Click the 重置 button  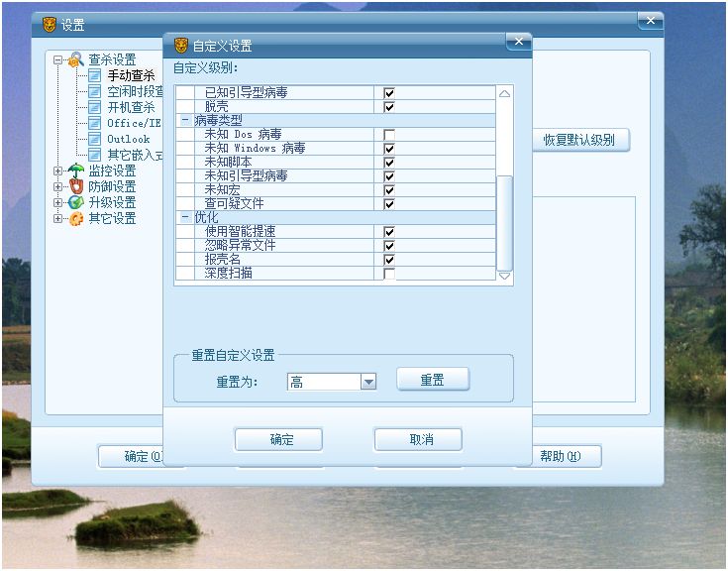433,380
